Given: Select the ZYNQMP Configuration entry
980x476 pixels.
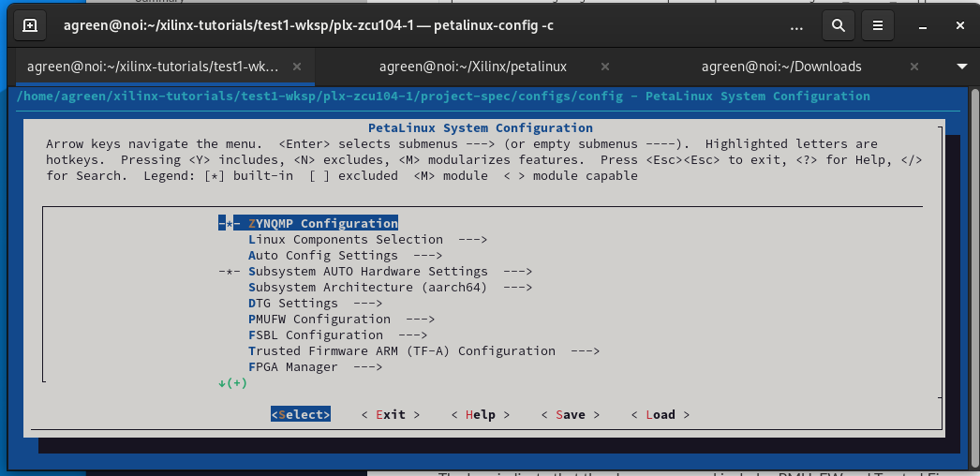Looking at the screenshot, I should (x=308, y=223).
